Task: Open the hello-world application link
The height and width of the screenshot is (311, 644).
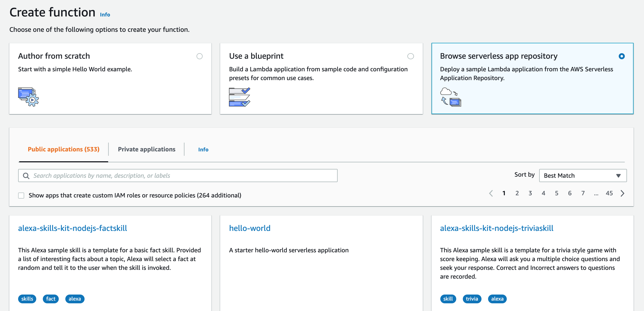Action: pos(250,228)
